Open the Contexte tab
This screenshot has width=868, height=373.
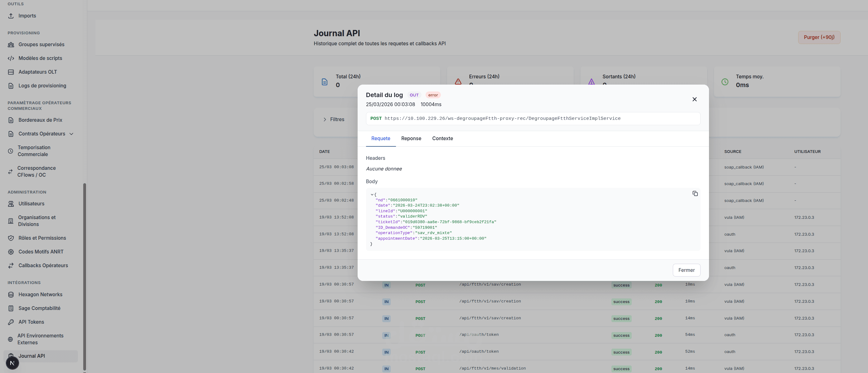(442, 139)
